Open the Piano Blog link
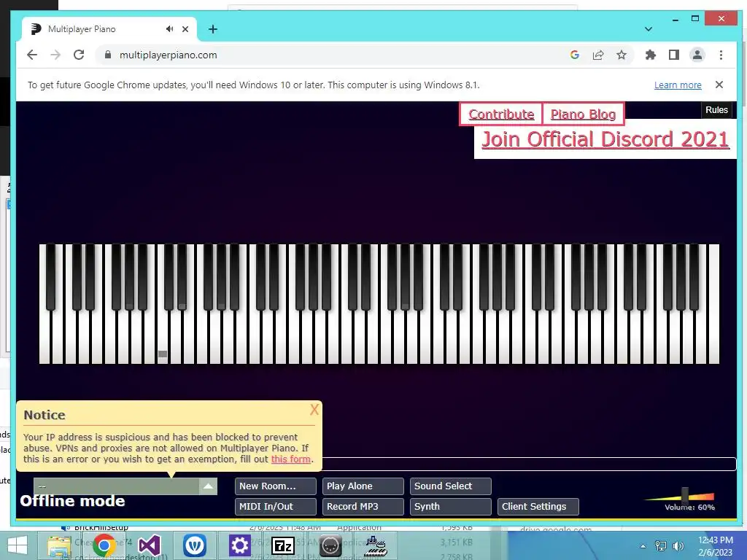This screenshot has width=747, height=560. coord(583,114)
